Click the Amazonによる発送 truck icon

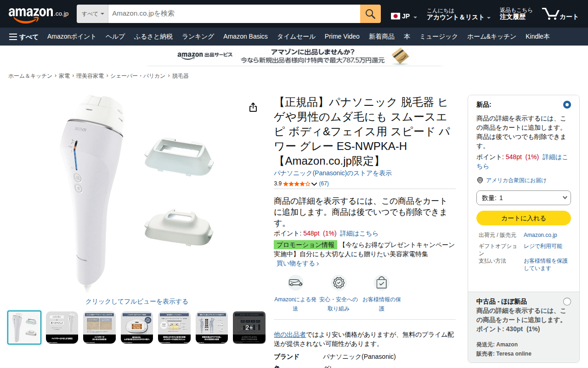(x=295, y=282)
